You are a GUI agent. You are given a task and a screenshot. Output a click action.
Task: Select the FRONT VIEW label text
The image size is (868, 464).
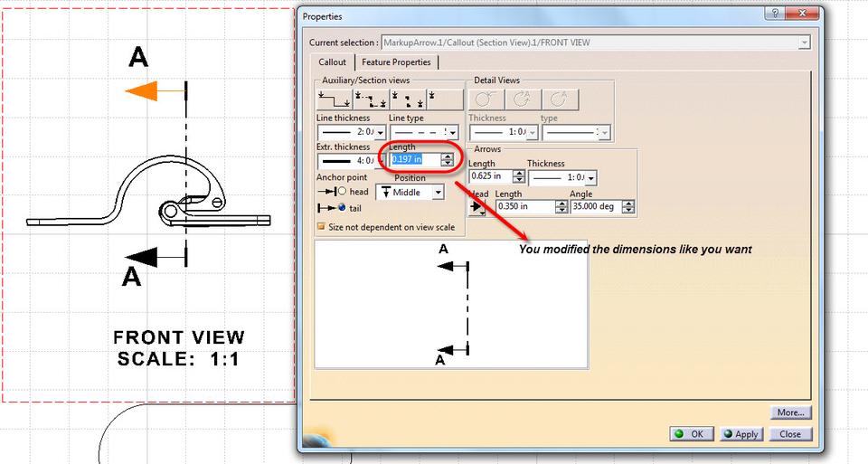179,337
